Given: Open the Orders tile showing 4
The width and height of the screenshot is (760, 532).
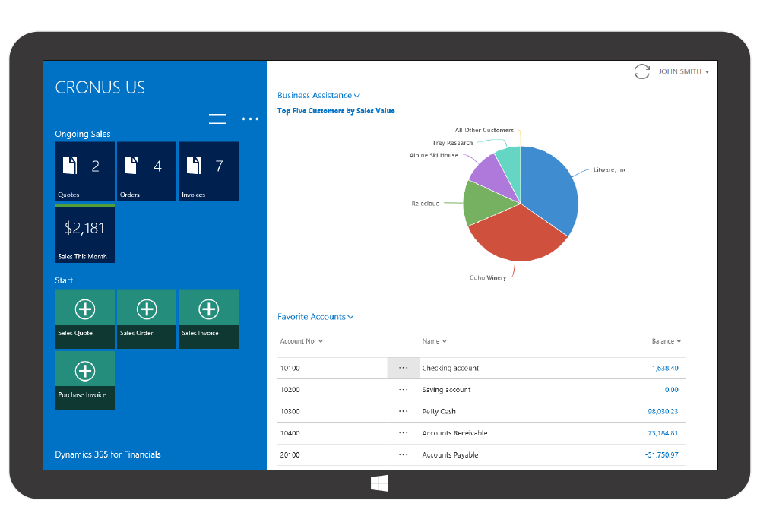Looking at the screenshot, I should 147,172.
